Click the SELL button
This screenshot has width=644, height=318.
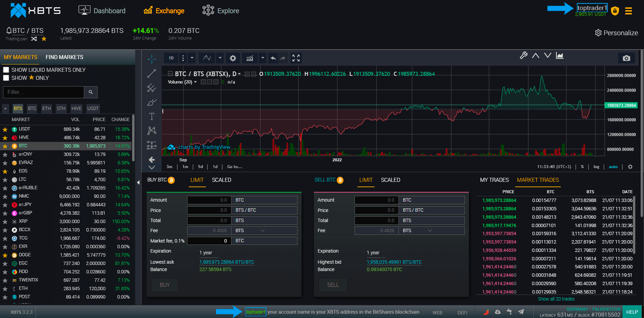point(333,285)
